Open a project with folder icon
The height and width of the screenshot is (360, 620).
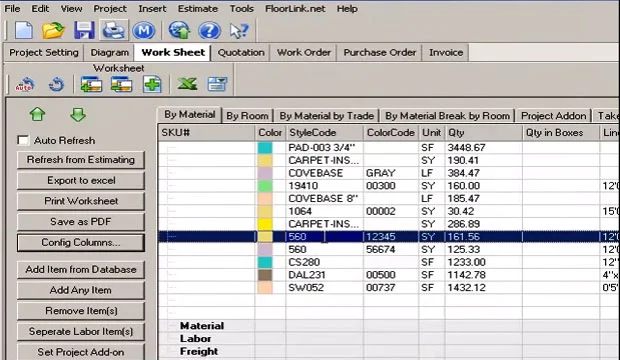pos(53,30)
